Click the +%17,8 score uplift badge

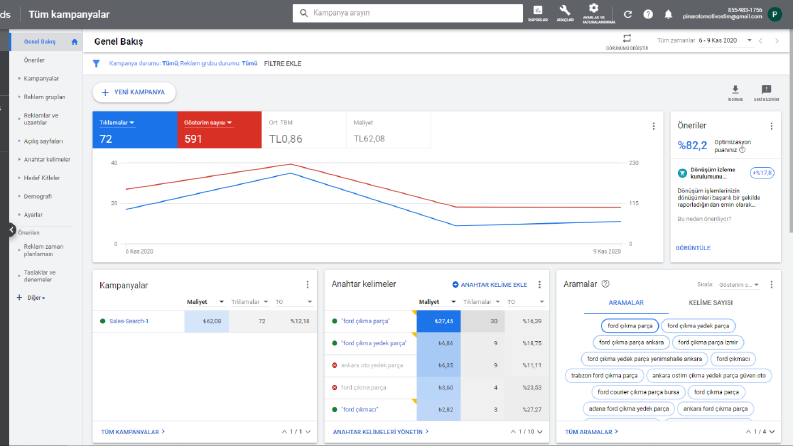[x=762, y=173]
